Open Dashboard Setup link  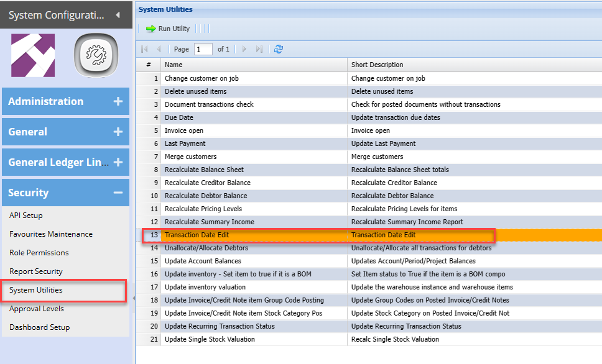tap(39, 327)
